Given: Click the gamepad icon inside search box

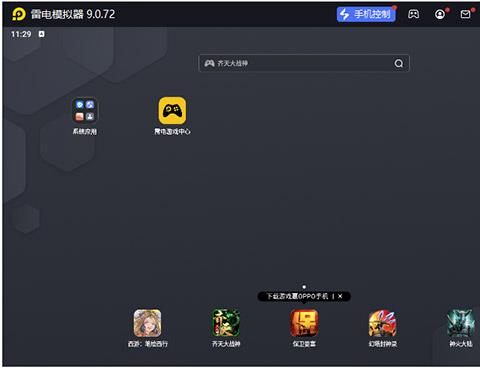Looking at the screenshot, I should coord(209,63).
